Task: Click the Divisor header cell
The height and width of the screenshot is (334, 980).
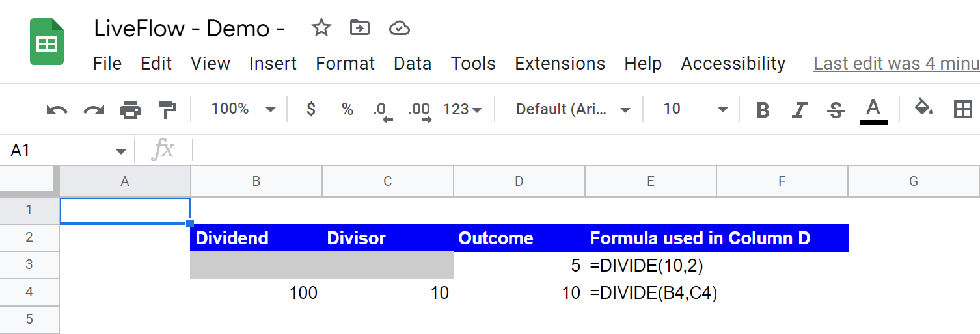Action: 388,238
